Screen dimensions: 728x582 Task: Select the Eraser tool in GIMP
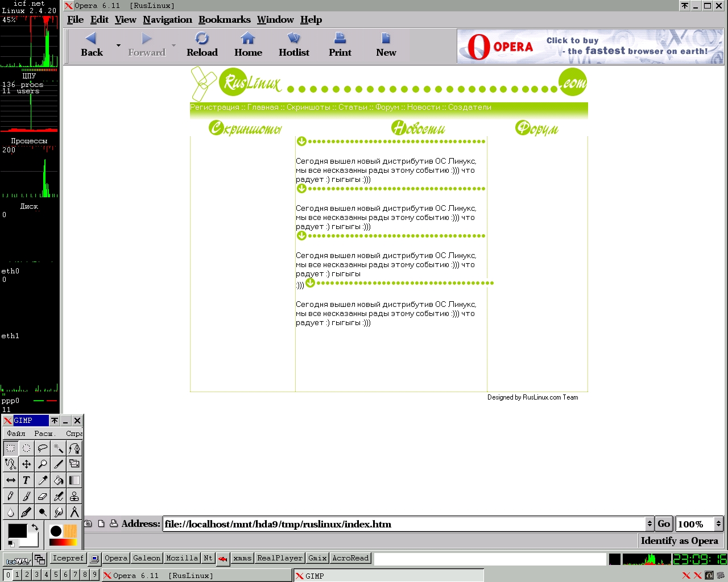tap(42, 496)
